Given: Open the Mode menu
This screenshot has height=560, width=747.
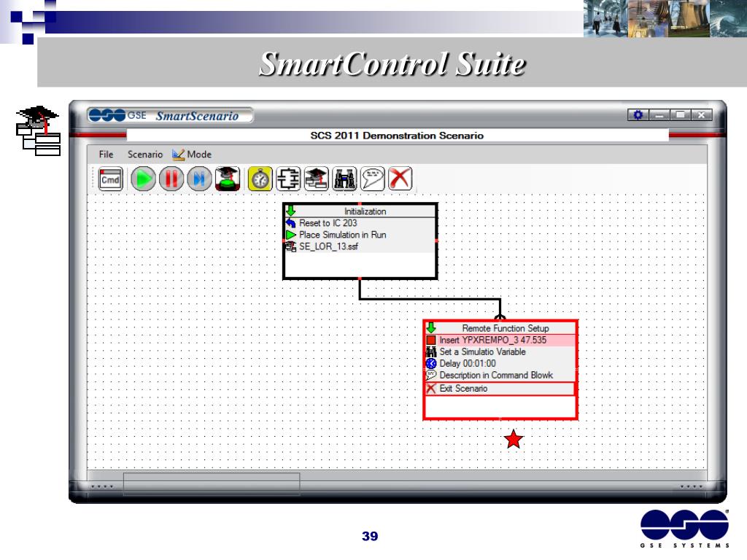Looking at the screenshot, I should [x=199, y=155].
